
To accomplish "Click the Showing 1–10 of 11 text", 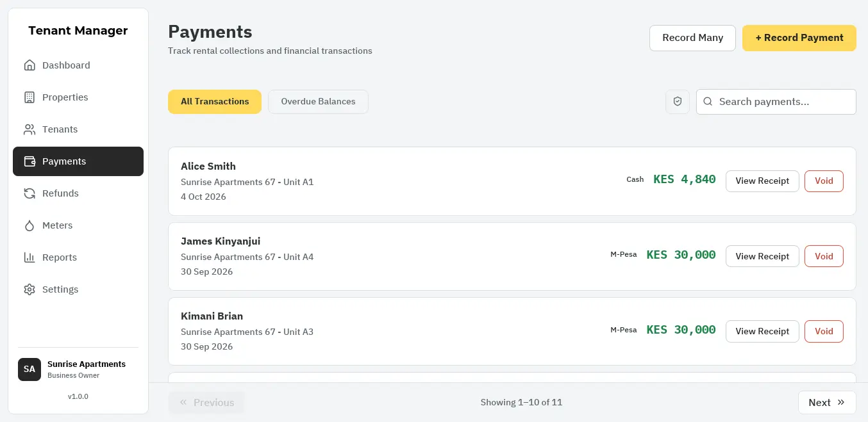I will (521, 402).
